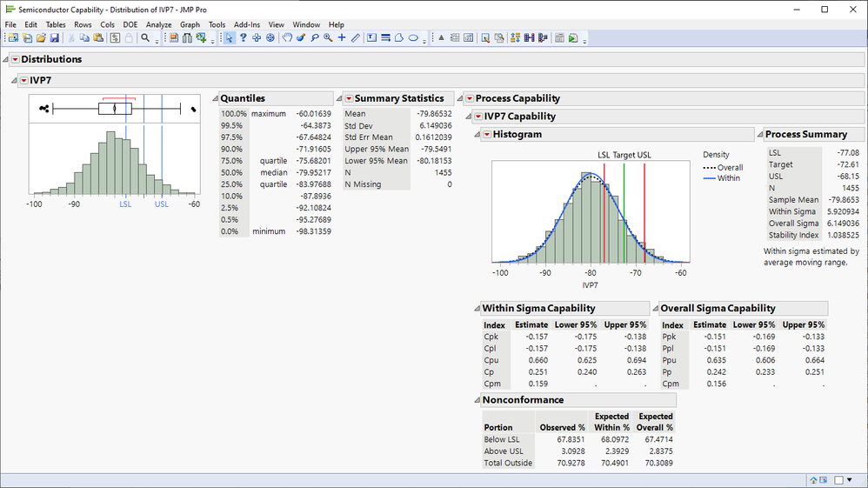The image size is (868, 488).
Task: Toggle the checkbox in the status bar
Action: click(839, 479)
